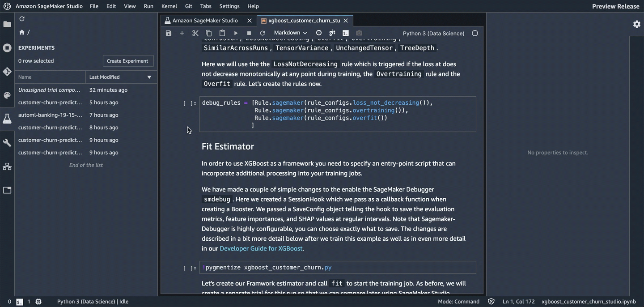Viewport: 644px width, 307px height.
Task: Select customer-churn-predict row from 5 hours ago
Action: click(86, 102)
